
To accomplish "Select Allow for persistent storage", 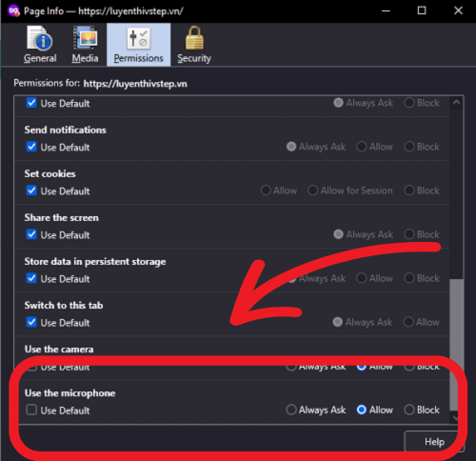I will tap(362, 278).
